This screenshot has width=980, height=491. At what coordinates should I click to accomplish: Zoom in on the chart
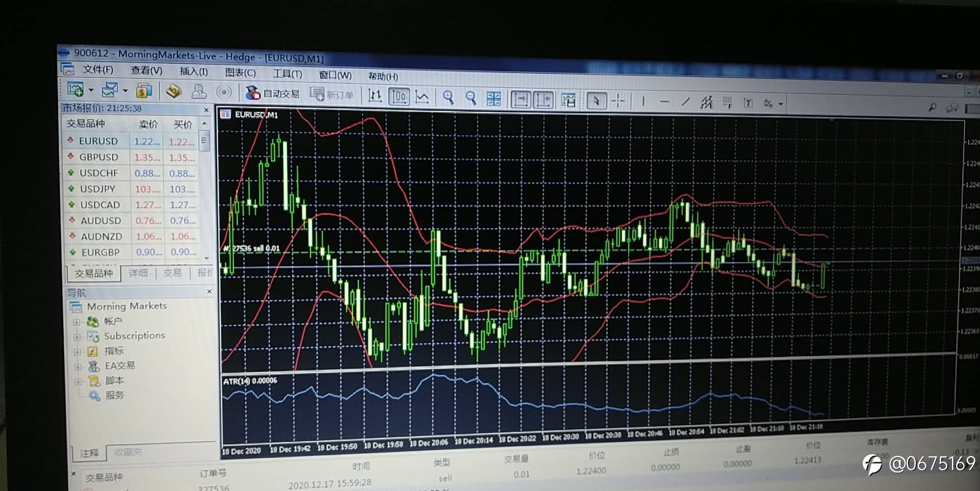point(448,97)
